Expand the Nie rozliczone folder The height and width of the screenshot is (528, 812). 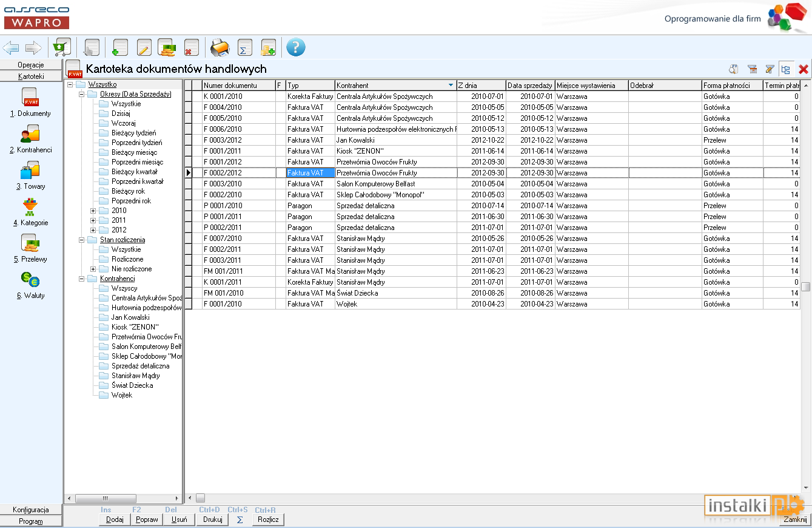(93, 269)
